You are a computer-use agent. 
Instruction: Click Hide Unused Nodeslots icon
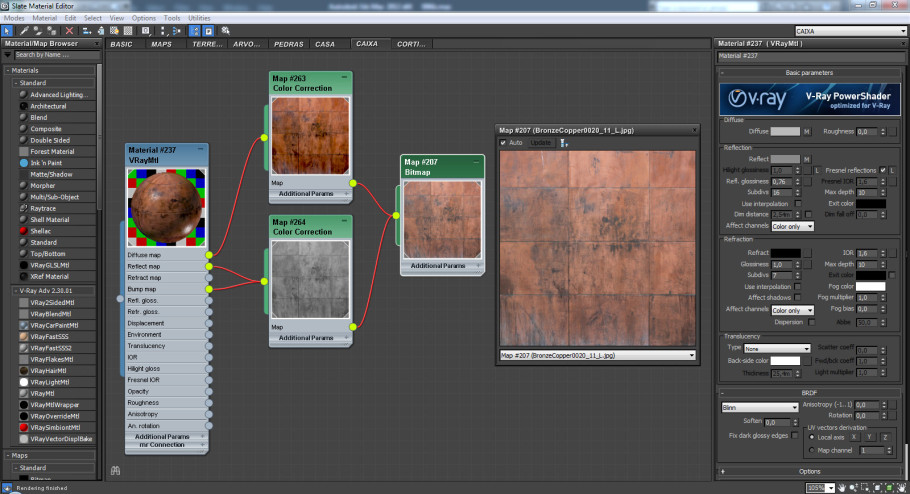(100, 31)
